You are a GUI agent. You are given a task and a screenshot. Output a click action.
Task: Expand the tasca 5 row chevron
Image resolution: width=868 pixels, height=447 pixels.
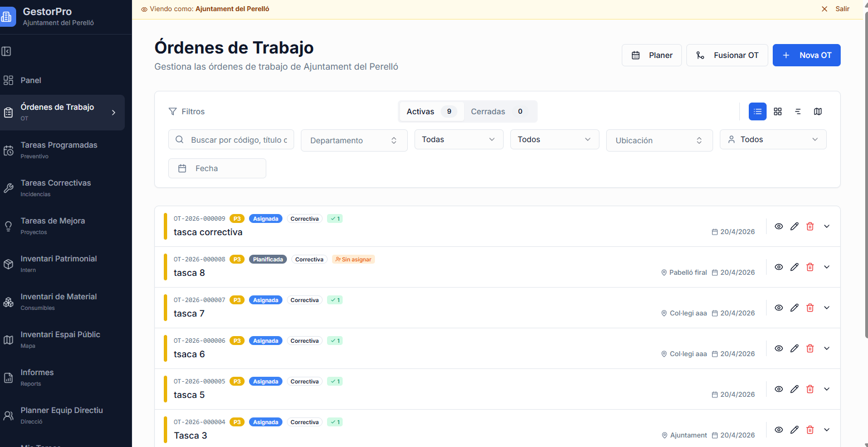point(827,389)
